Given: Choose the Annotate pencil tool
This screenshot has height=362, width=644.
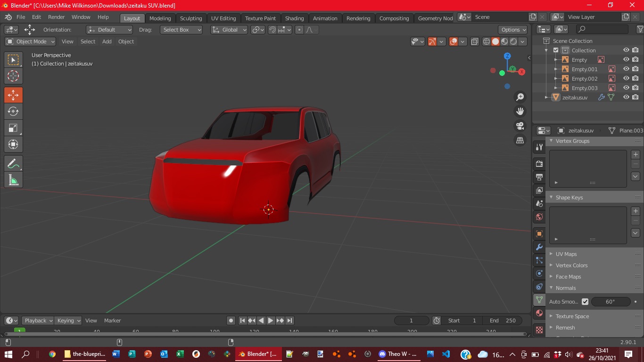Looking at the screenshot, I should point(13,164).
